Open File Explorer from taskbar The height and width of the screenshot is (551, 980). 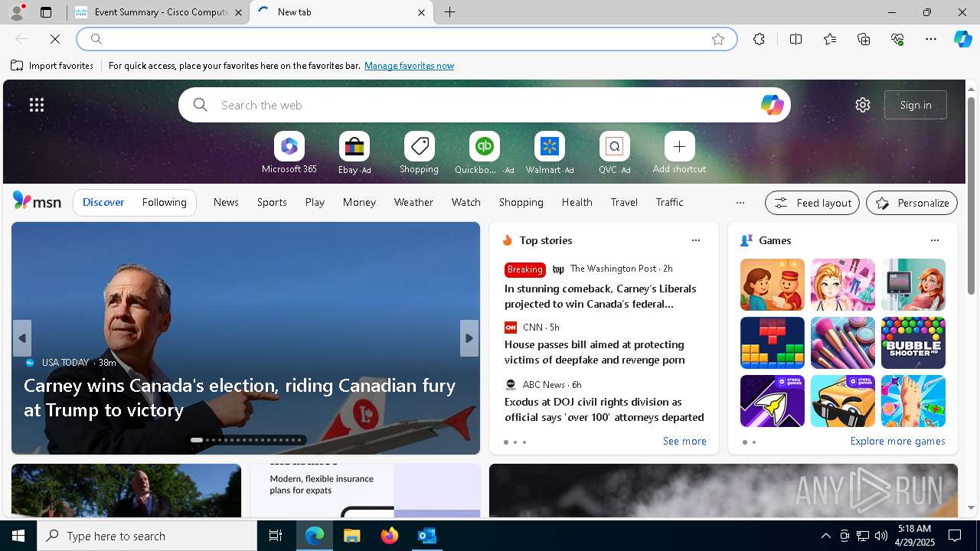pyautogui.click(x=351, y=536)
